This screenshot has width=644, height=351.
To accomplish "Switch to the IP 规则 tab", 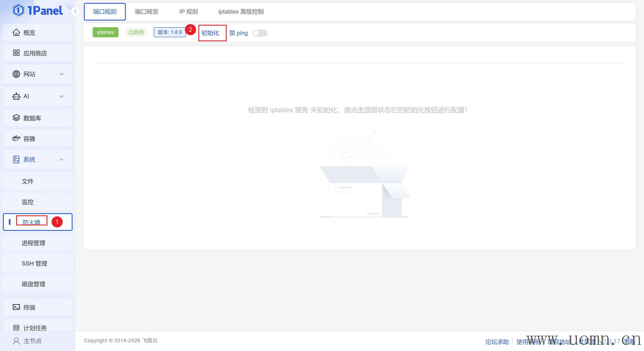I will tap(188, 12).
